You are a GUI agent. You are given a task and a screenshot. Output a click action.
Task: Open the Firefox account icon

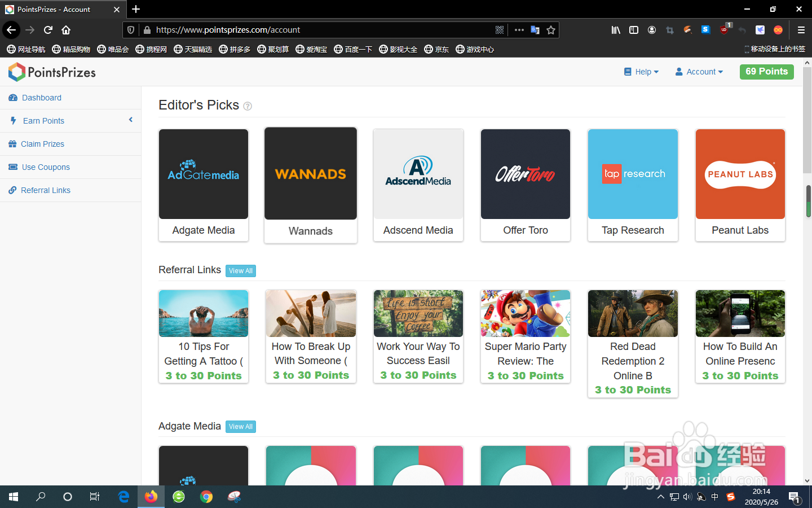pyautogui.click(x=652, y=30)
